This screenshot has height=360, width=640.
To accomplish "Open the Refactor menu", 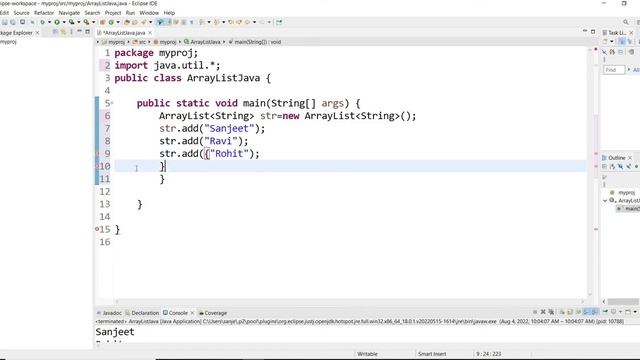I will (x=44, y=13).
